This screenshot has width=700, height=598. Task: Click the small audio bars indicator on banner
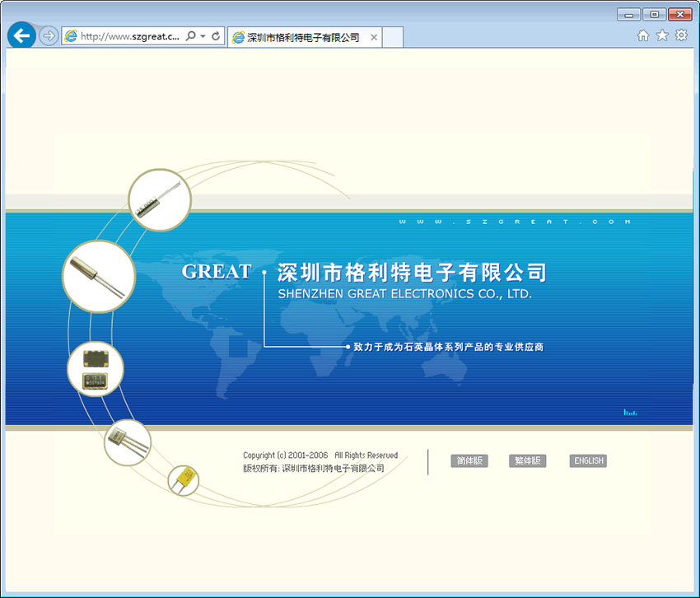[x=630, y=411]
